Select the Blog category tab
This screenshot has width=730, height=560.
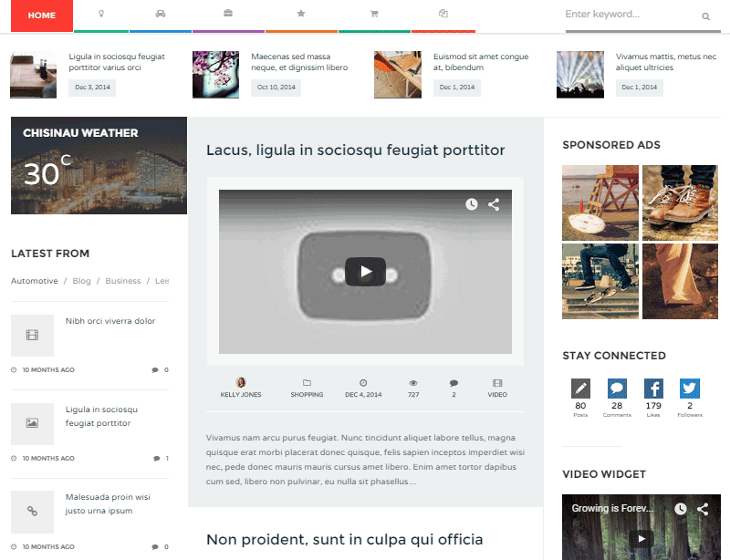[81, 281]
